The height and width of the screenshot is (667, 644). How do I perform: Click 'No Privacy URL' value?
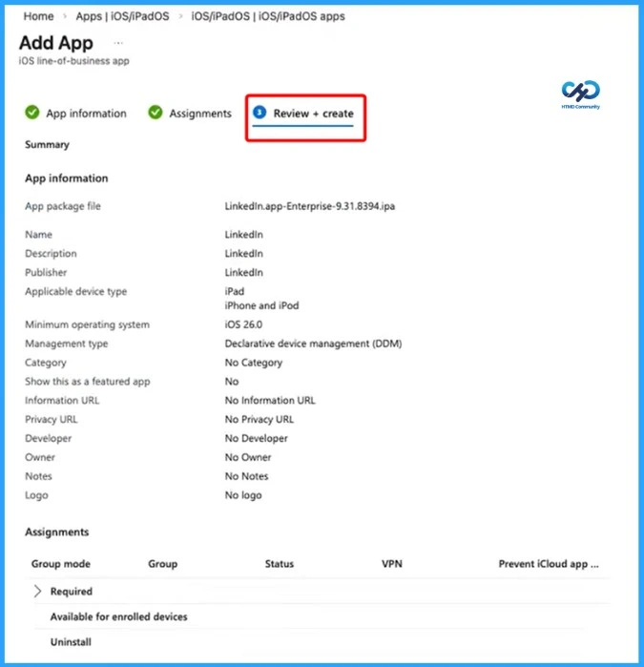coord(260,420)
